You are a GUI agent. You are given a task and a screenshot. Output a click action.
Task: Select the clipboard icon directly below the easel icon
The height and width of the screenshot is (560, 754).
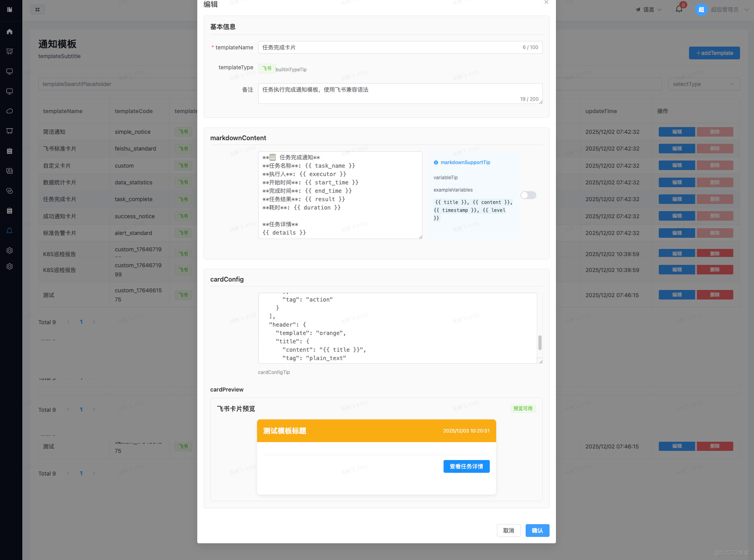pos(10,151)
